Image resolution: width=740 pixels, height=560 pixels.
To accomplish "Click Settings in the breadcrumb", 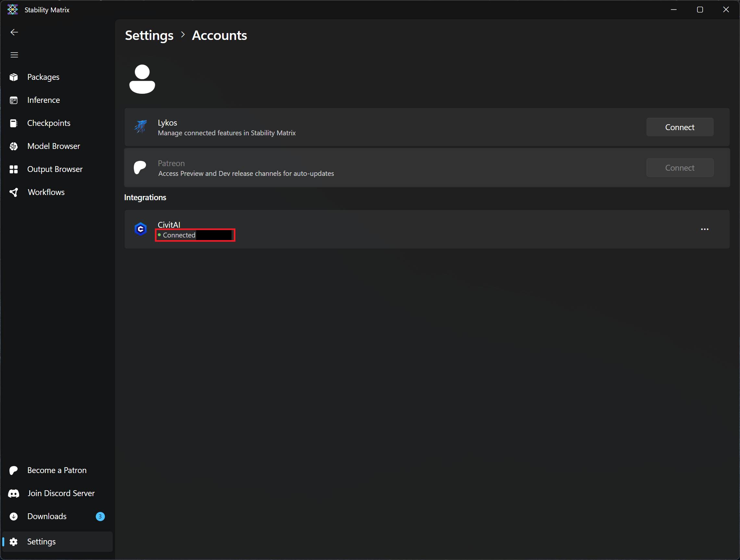I will (x=149, y=35).
